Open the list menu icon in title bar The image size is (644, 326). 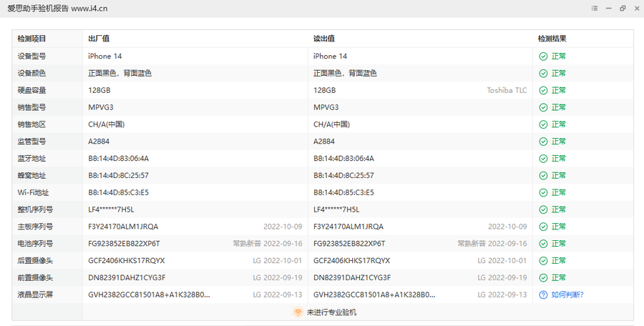pyautogui.click(x=595, y=8)
